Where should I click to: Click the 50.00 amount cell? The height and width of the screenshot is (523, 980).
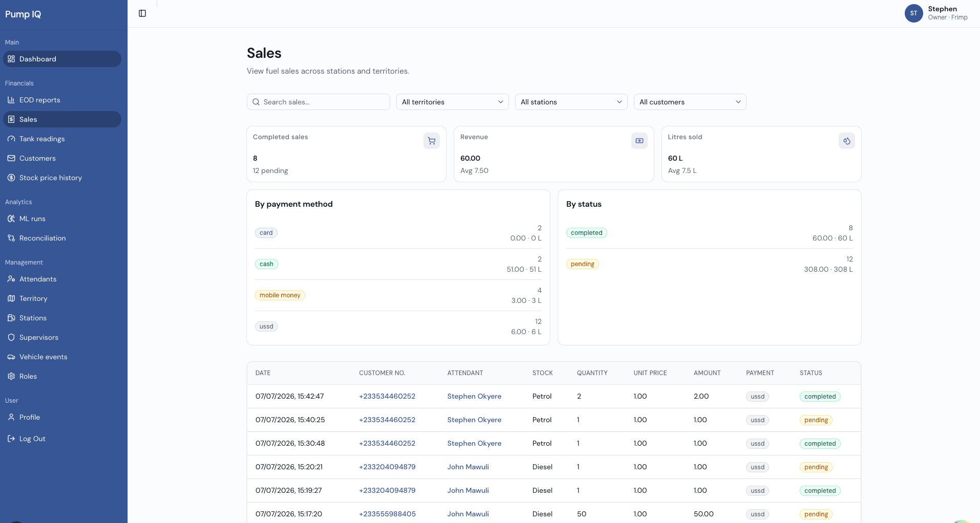704,514
